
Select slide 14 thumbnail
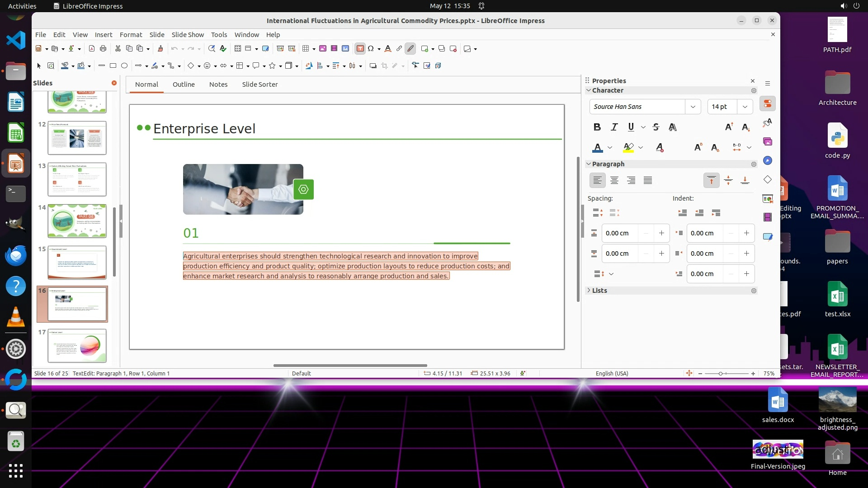(77, 221)
